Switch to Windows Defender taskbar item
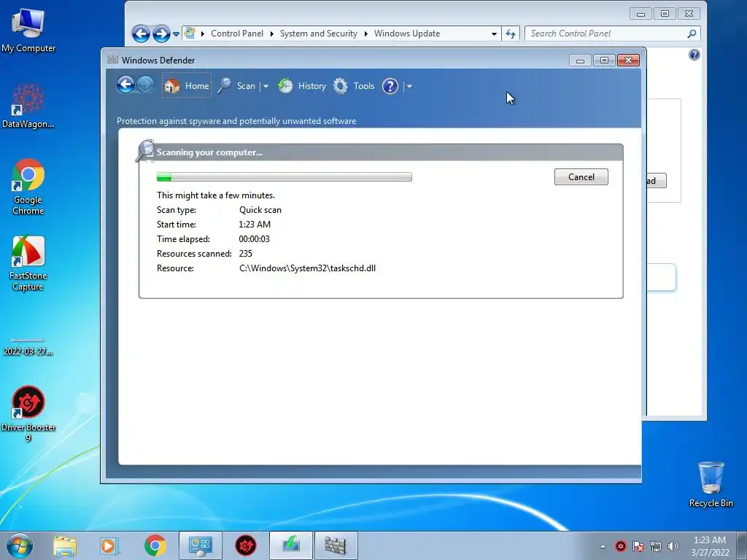 point(336,545)
